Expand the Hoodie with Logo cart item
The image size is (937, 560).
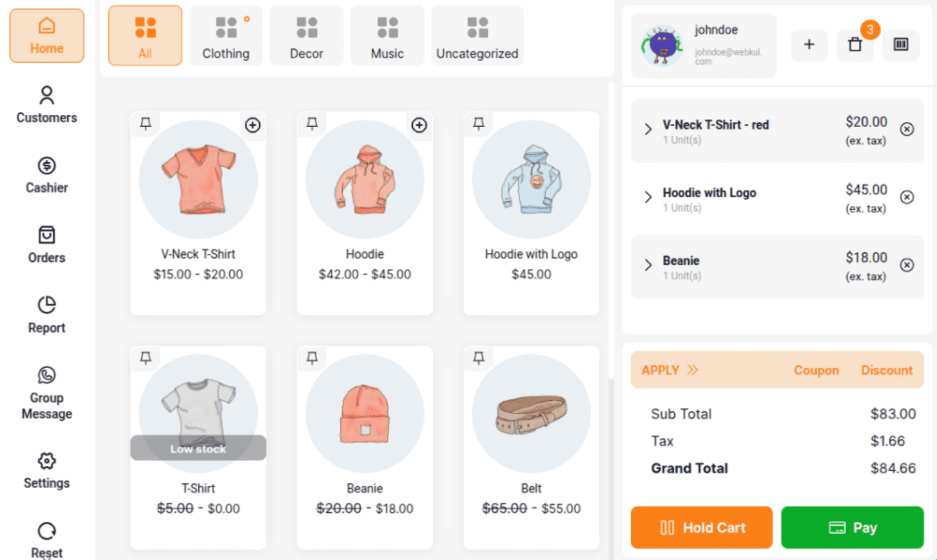coord(648,197)
